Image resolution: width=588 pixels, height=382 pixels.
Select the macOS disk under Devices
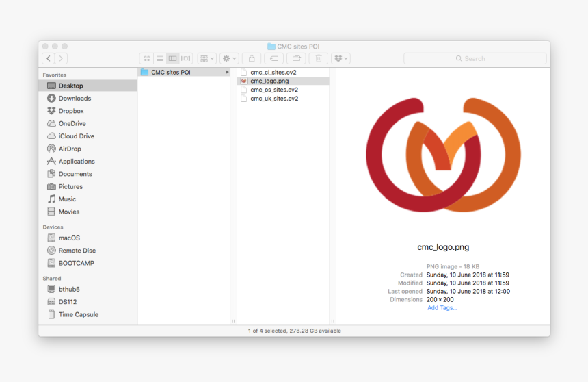[x=88, y=238]
